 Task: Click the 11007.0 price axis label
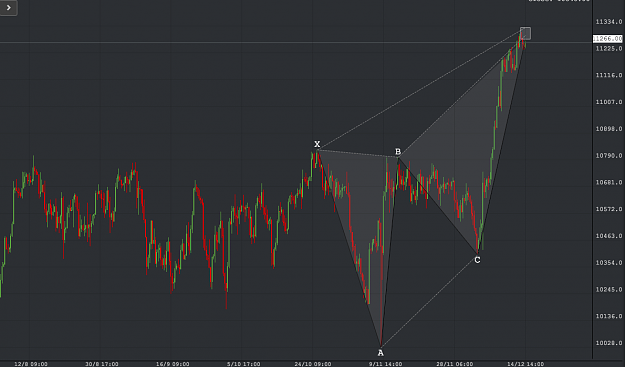609,102
